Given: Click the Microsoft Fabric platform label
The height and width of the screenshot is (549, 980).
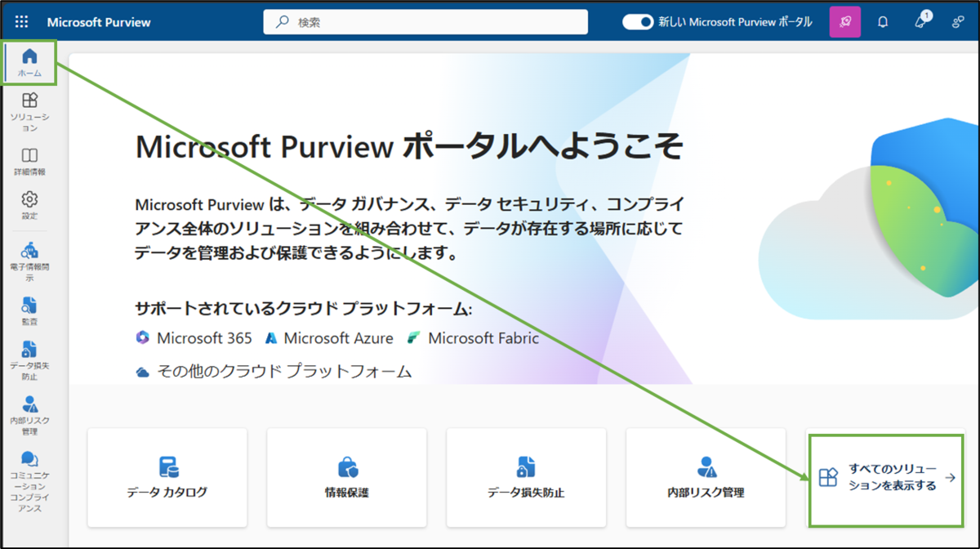Looking at the screenshot, I should [x=483, y=338].
